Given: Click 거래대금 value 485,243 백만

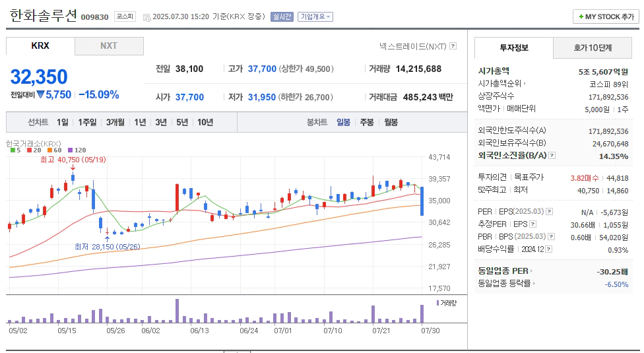Looking at the screenshot, I should point(428,97).
